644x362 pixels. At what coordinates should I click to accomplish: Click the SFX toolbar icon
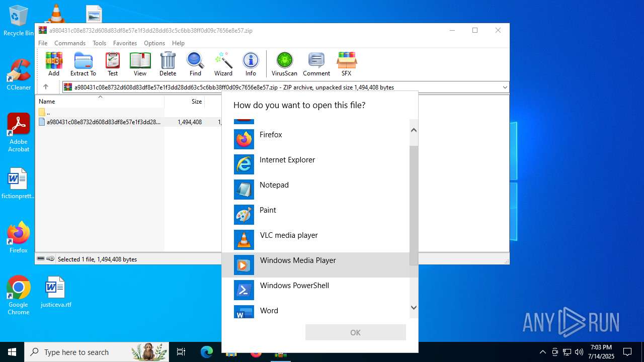(x=346, y=64)
